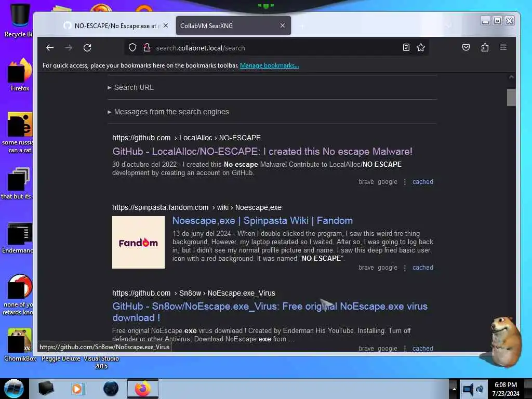The image size is (532, 399).
Task: Show site security lock information
Action: click(147, 47)
